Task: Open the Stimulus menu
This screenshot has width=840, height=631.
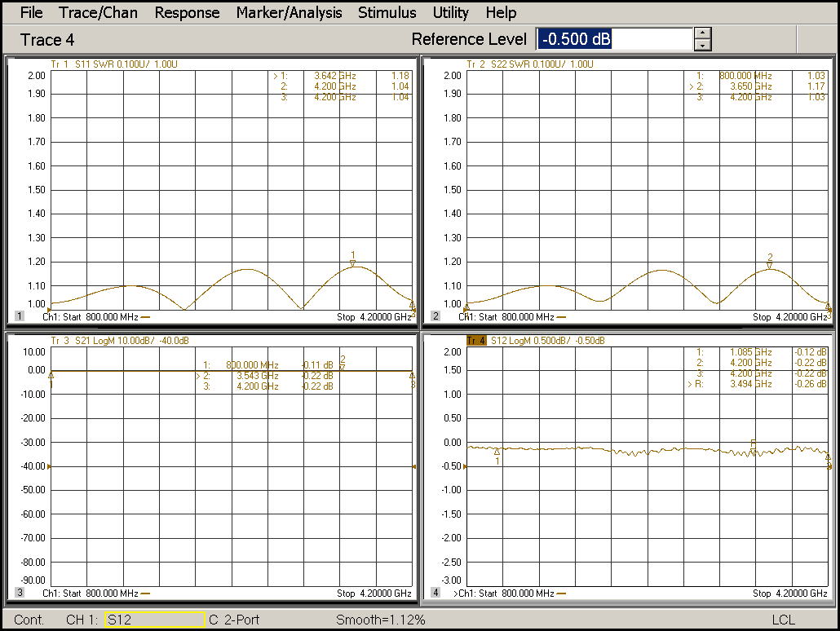Action: (387, 12)
